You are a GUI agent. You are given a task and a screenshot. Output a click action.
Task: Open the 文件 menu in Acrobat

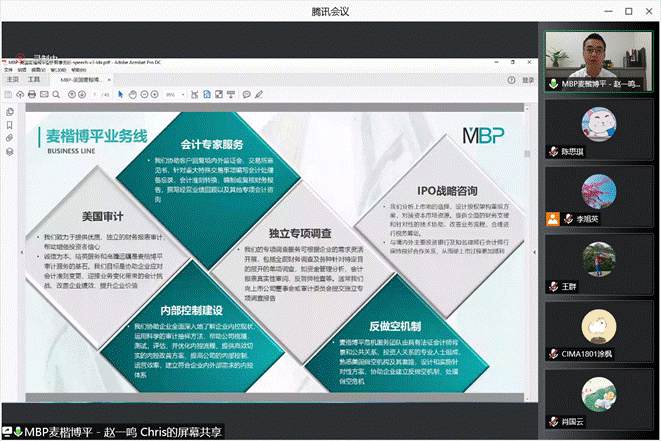tap(8, 69)
